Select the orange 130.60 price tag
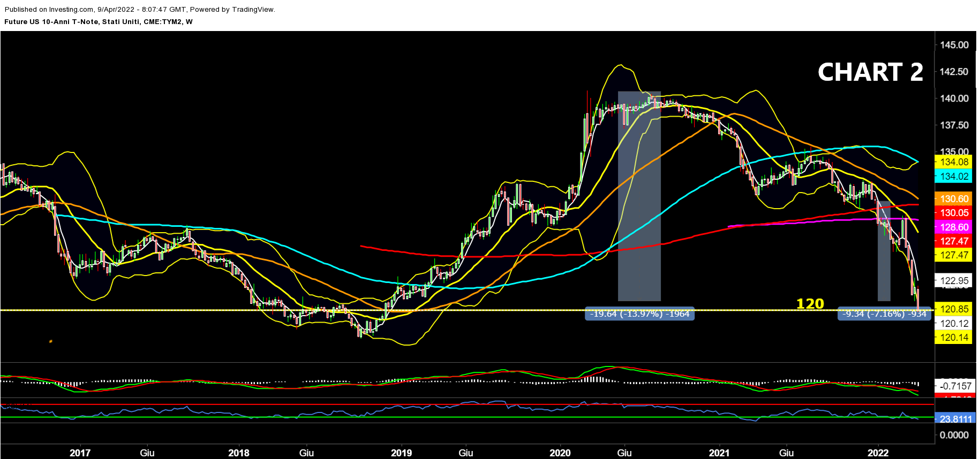 954,199
